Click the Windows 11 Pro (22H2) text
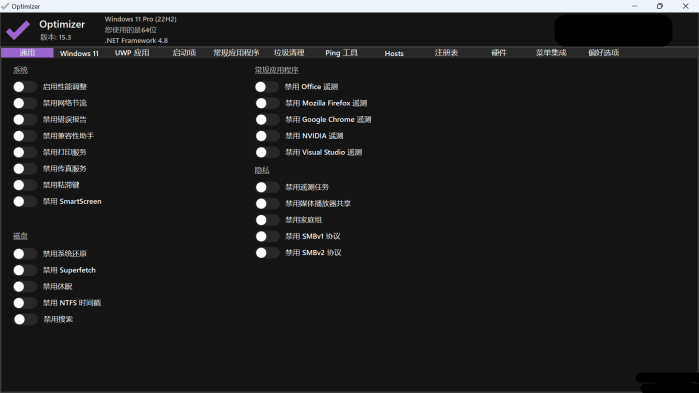This screenshot has width=699, height=393. tap(140, 19)
